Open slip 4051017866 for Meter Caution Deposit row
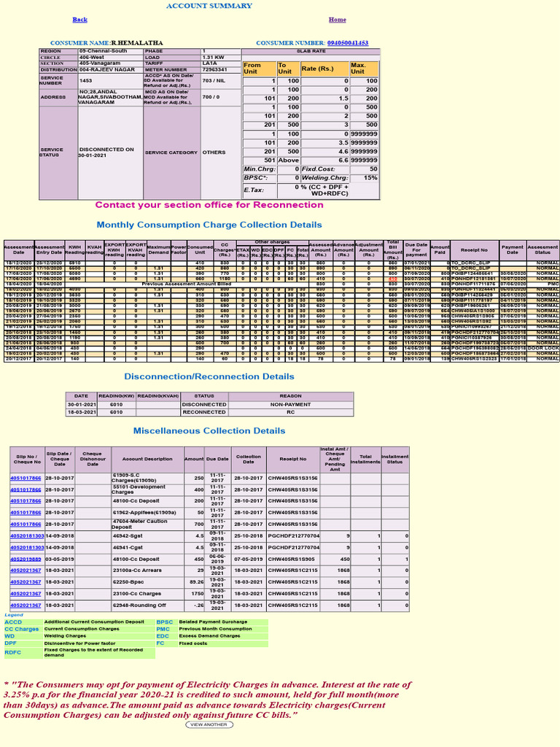Viewport: 560px width, 747px height. coord(26,524)
